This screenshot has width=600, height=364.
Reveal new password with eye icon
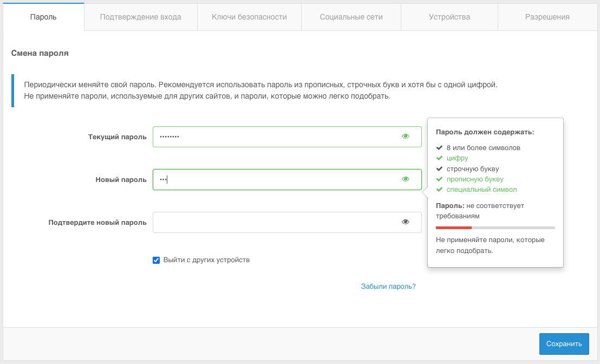(x=406, y=179)
